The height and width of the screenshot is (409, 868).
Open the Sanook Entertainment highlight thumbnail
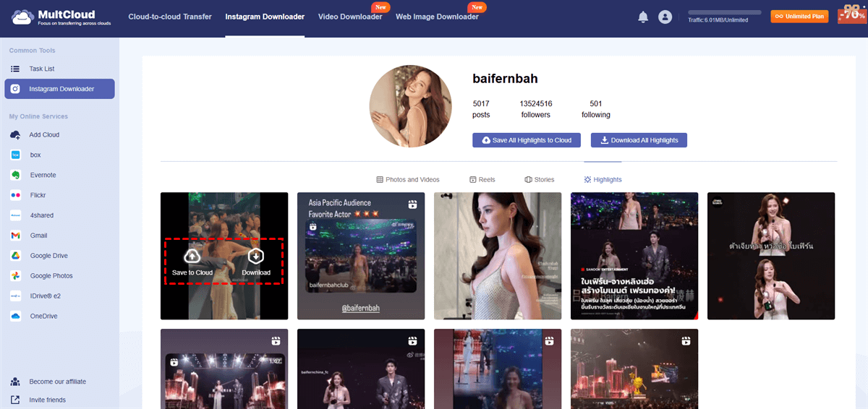click(x=634, y=256)
